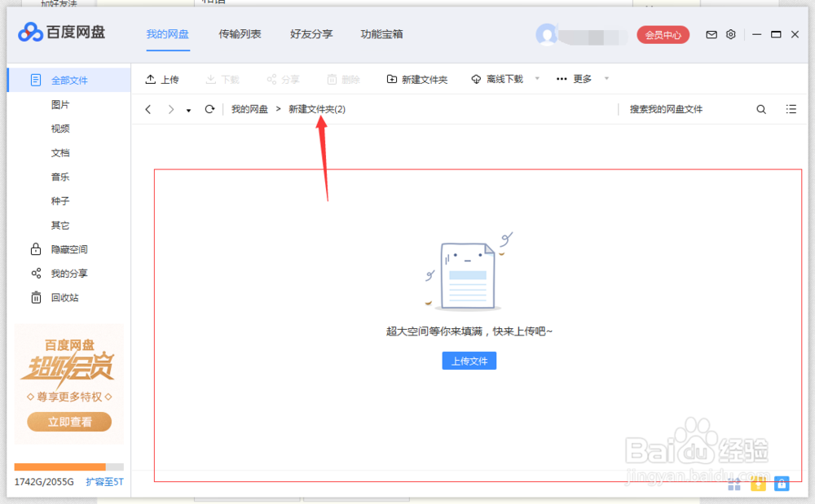Viewport: 815px width, 504px height.
Task: Switch to the 传输列表 tab
Action: [240, 34]
